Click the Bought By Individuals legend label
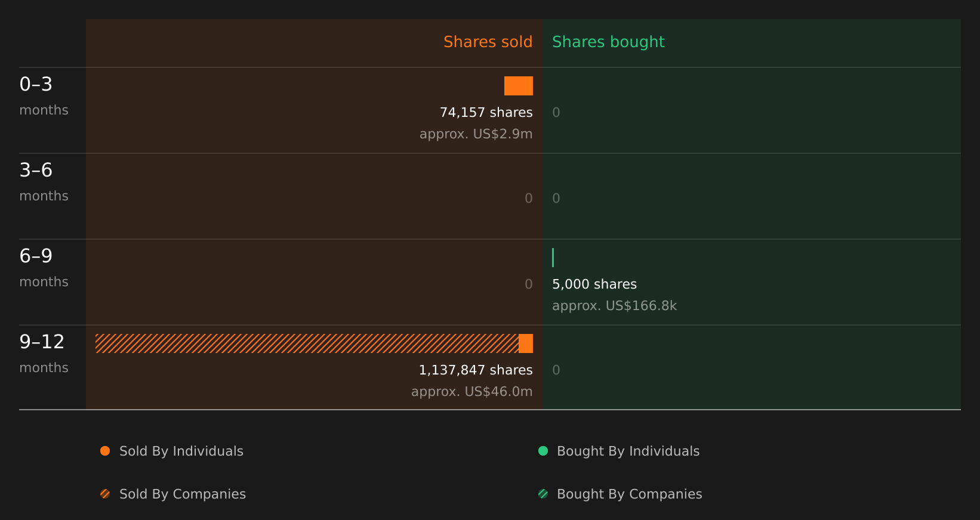This screenshot has height=520, width=980. [628, 451]
